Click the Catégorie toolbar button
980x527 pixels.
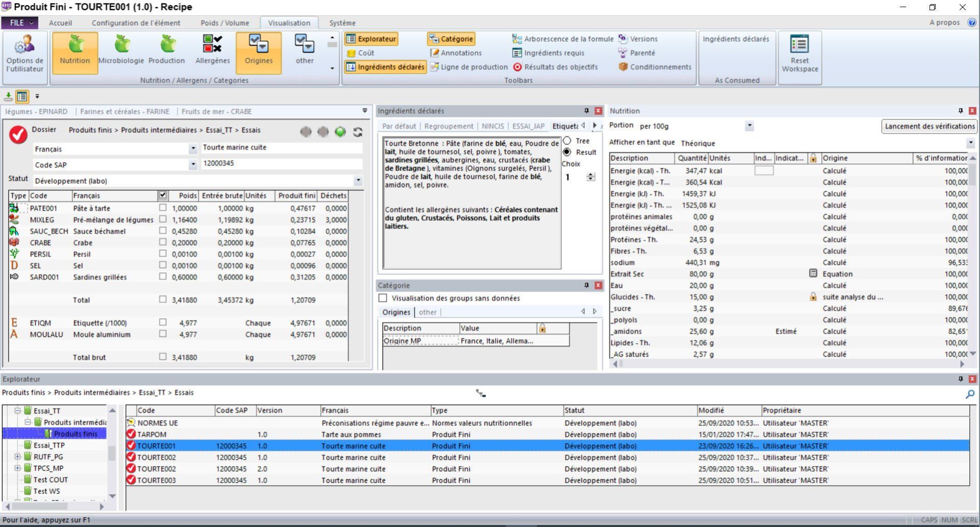pyautogui.click(x=451, y=38)
